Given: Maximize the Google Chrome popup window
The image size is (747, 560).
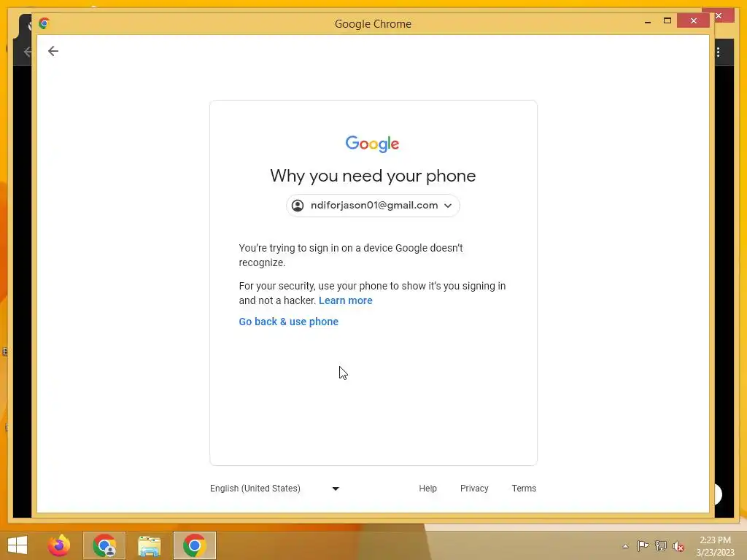Looking at the screenshot, I should (667, 20).
